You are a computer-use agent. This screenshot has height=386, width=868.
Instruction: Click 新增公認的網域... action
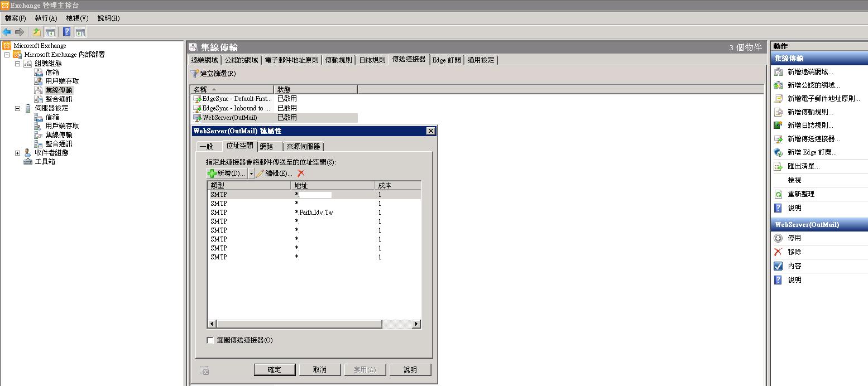click(x=814, y=85)
